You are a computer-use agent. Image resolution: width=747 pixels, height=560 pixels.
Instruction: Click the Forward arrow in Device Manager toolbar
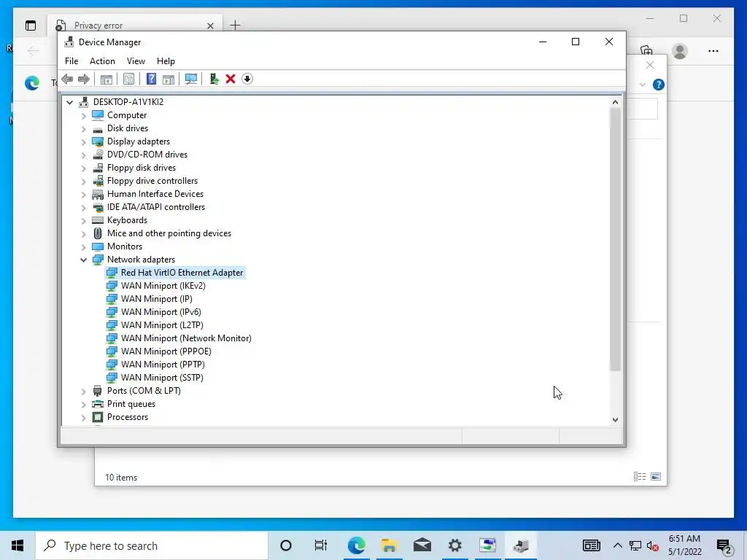click(84, 79)
